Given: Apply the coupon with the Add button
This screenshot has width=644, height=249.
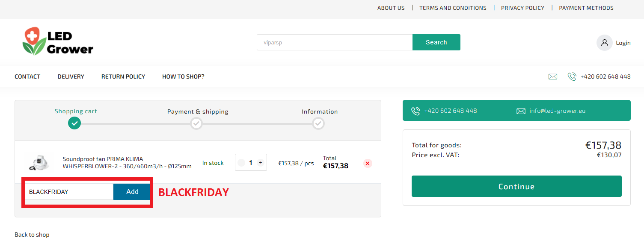Looking at the screenshot, I should point(132,192).
